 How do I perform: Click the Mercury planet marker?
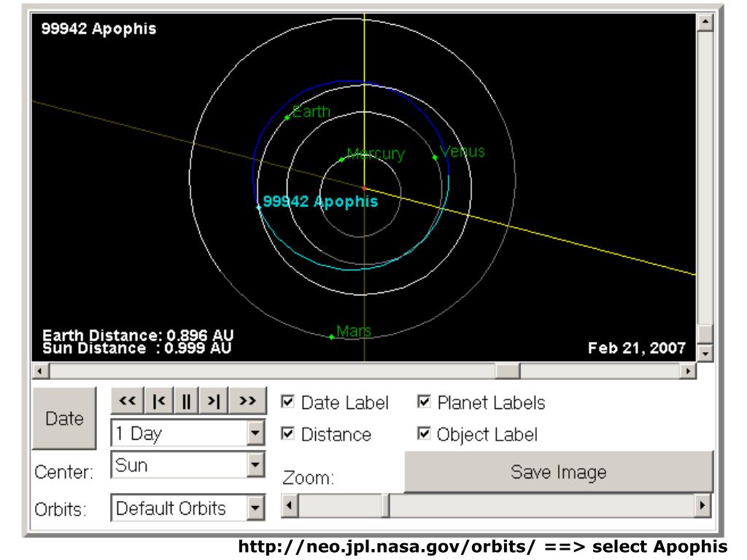pos(341,160)
